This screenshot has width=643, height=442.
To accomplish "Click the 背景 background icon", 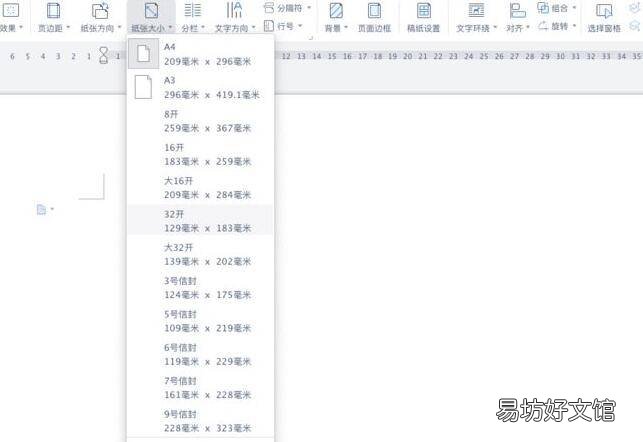I will click(336, 11).
